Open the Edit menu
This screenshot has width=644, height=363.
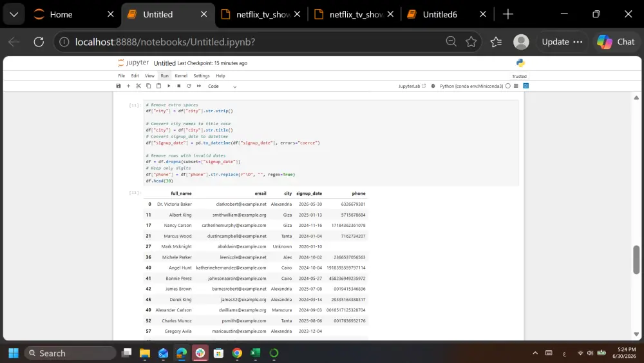point(135,75)
